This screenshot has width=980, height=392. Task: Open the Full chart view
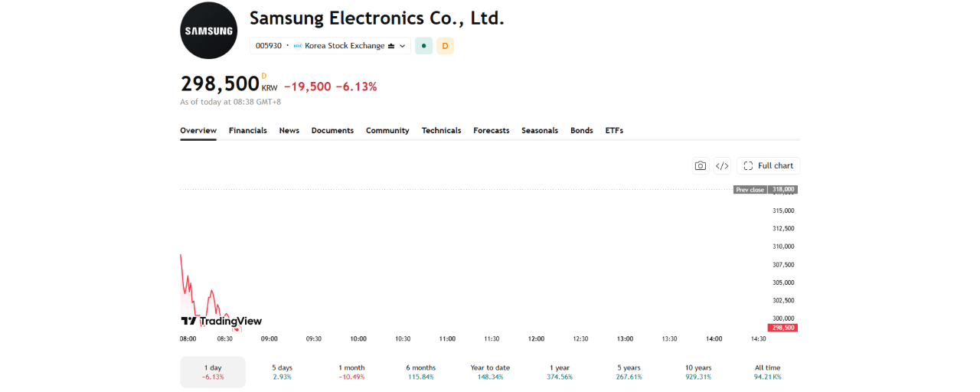point(768,165)
